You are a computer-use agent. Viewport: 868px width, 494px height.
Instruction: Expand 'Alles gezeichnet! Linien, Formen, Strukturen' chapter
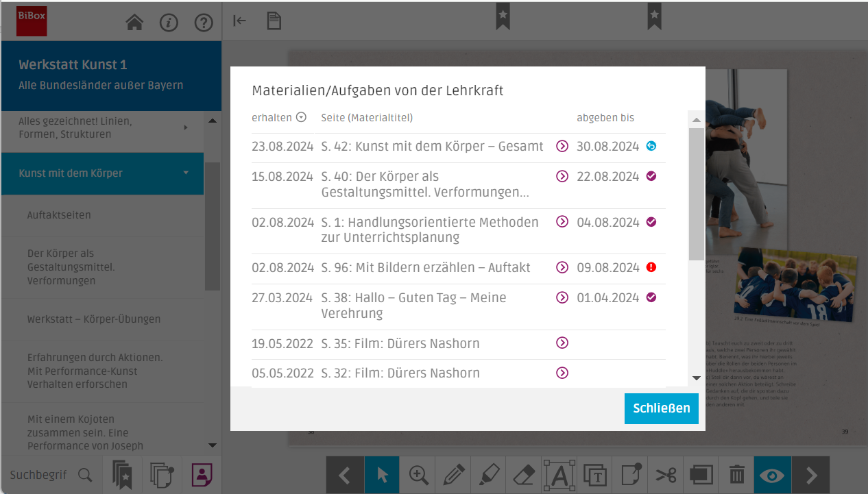(186, 127)
